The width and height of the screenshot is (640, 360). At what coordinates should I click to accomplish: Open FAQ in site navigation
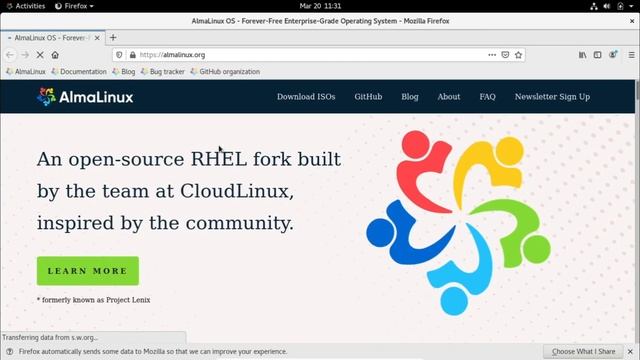pos(487,97)
